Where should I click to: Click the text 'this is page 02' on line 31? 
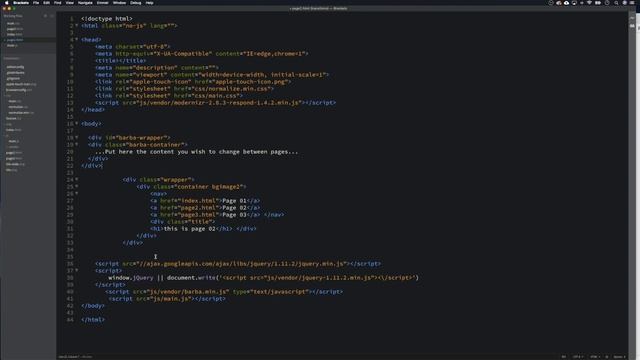pyautogui.click(x=189, y=229)
